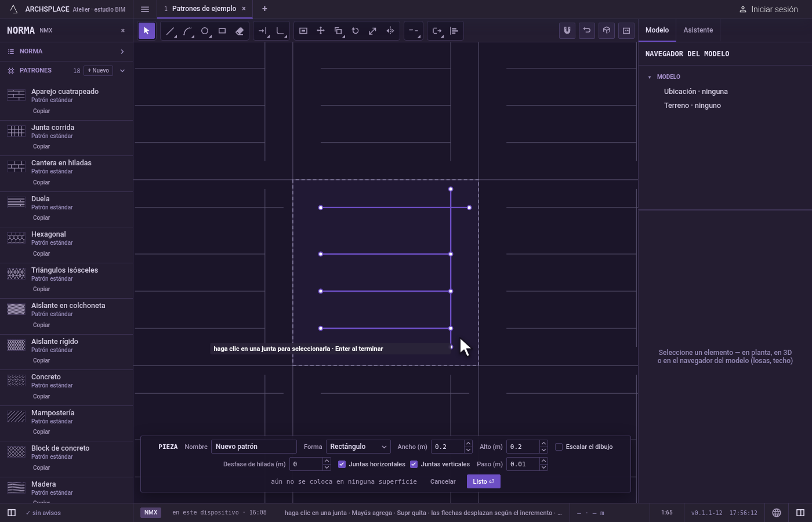
Task: Choose the rectangle shape tool
Action: click(x=222, y=31)
